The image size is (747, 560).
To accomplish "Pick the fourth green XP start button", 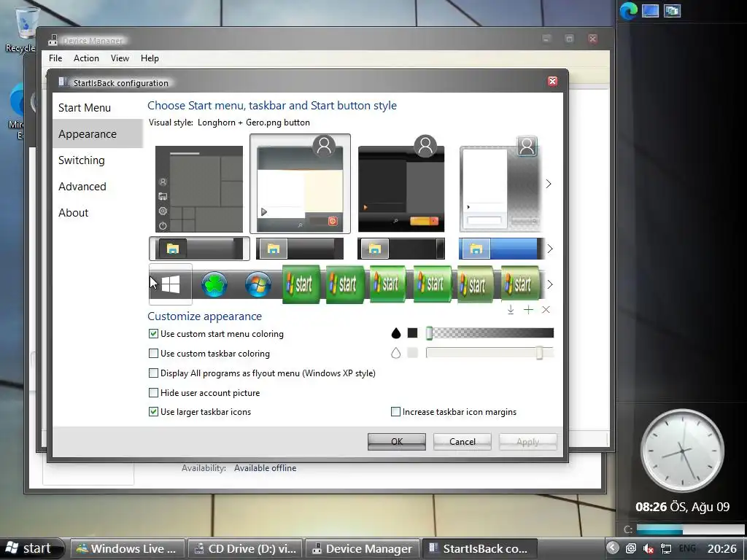I will 432,284.
